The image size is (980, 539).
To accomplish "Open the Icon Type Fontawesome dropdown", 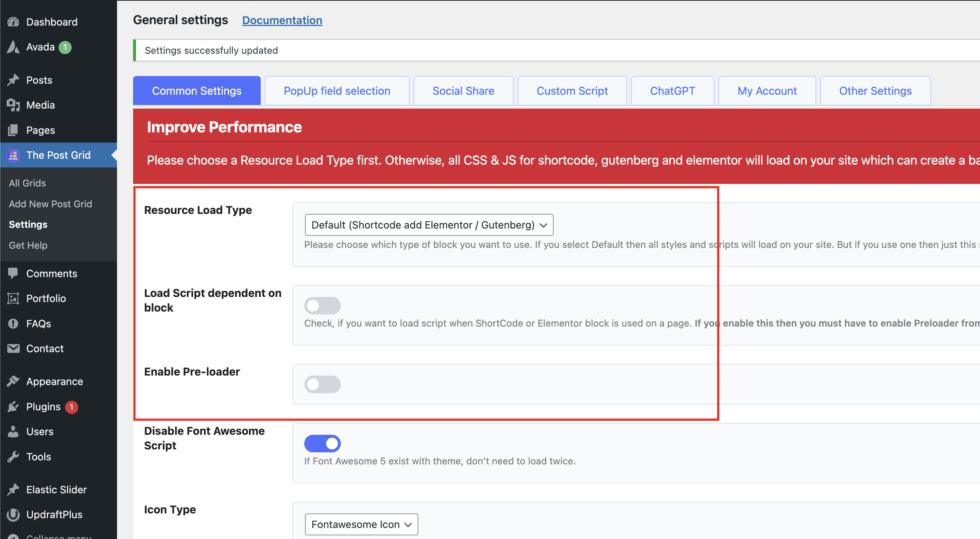I will coord(361,524).
